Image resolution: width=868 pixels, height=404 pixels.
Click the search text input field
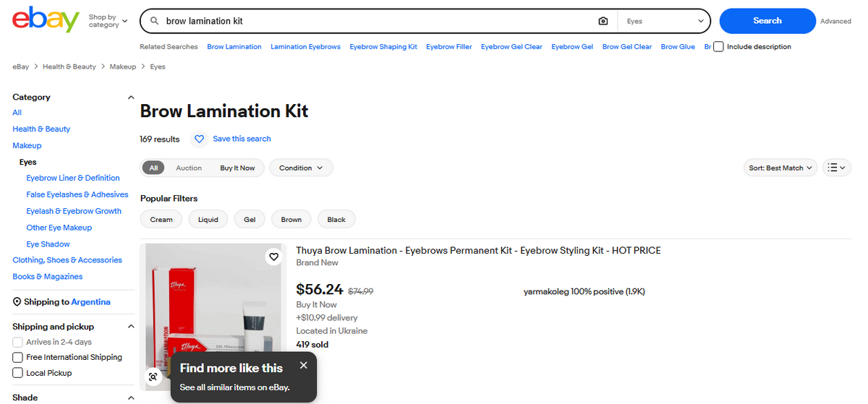pos(376,21)
